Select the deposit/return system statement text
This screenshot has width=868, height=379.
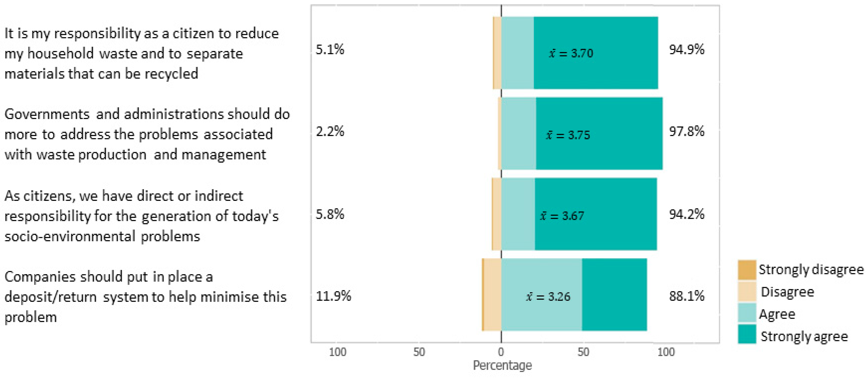145,297
